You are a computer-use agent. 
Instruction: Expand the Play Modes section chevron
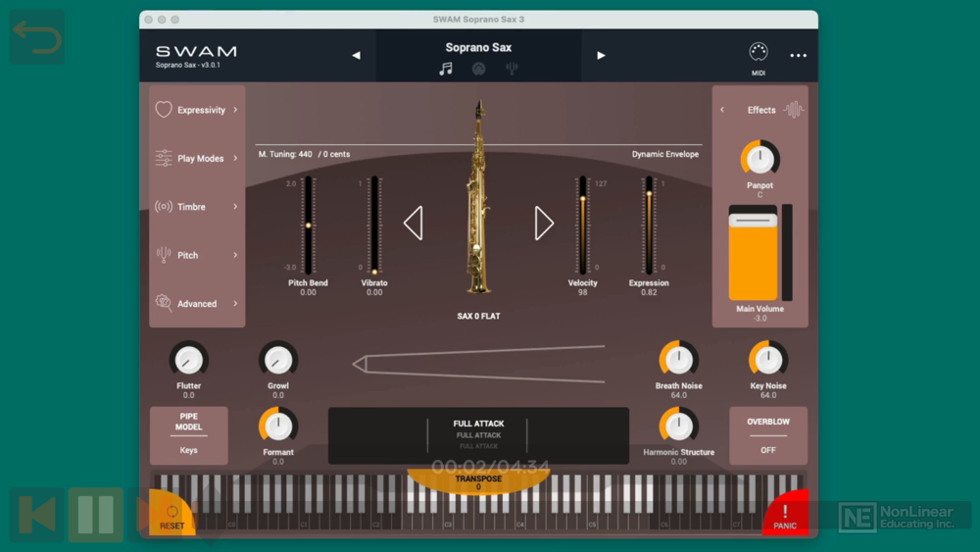(x=235, y=158)
